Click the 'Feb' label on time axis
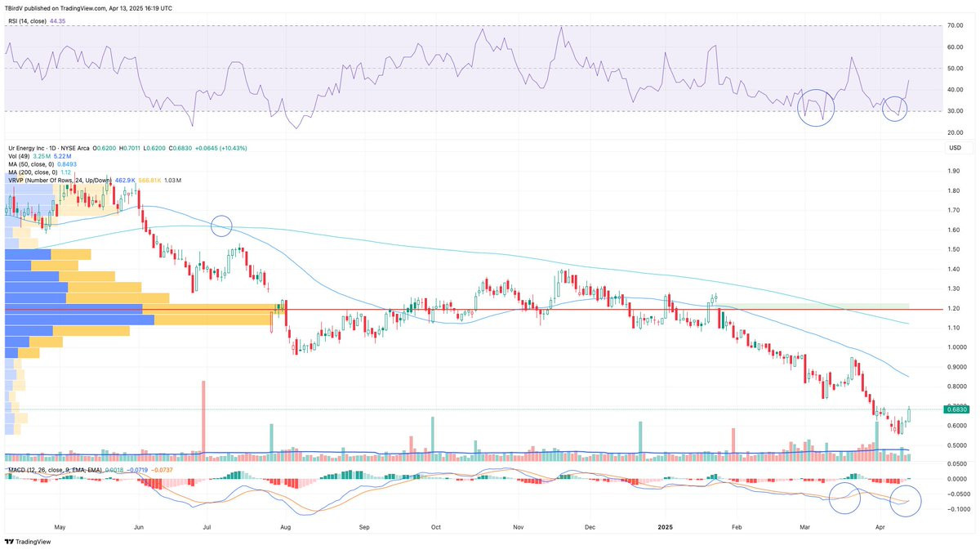 point(735,527)
